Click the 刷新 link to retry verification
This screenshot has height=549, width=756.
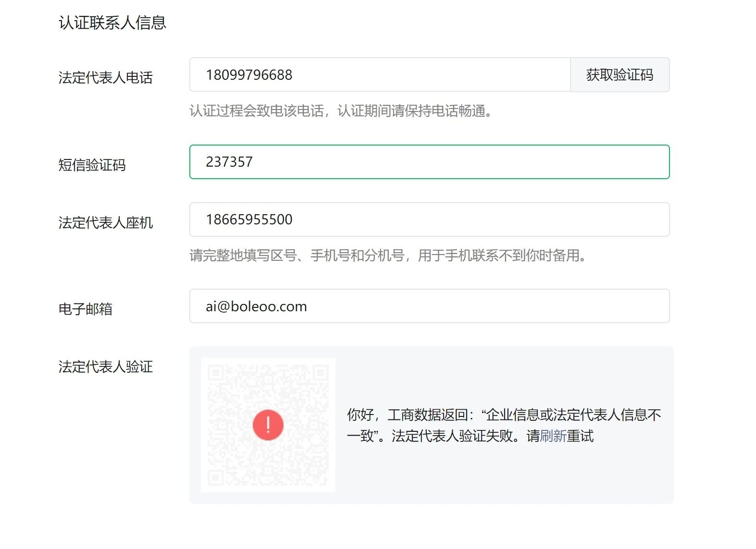[553, 436]
